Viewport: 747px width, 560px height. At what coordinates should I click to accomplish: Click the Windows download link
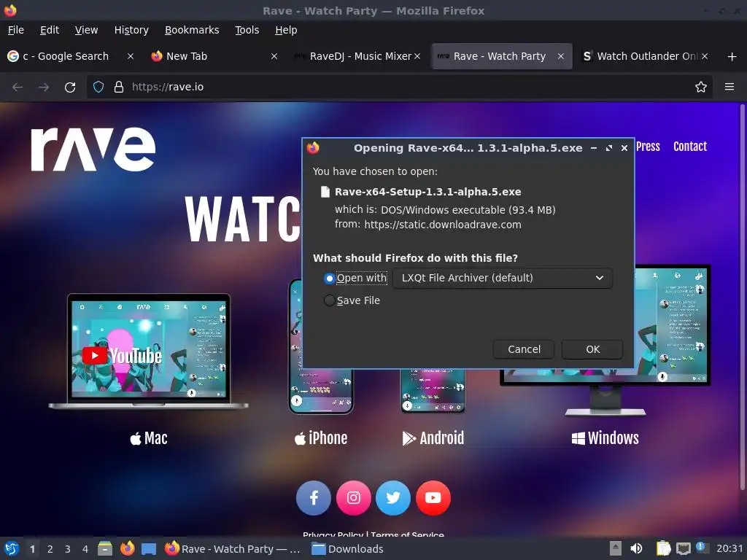point(605,438)
